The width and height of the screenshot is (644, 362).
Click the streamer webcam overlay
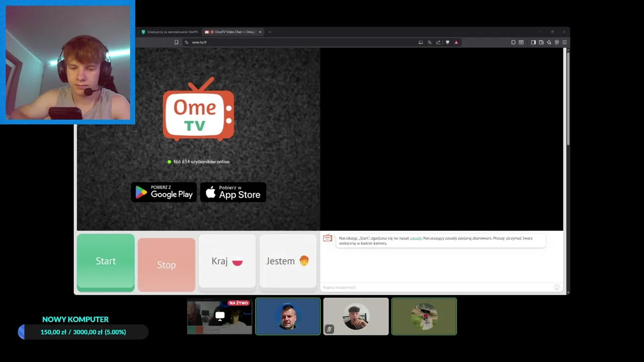coord(67,62)
